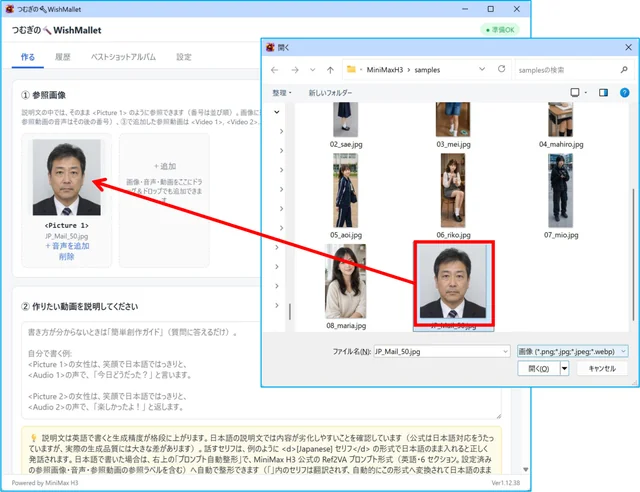Refresh the samples folder view
The height and width of the screenshot is (492, 640).
coord(501,69)
